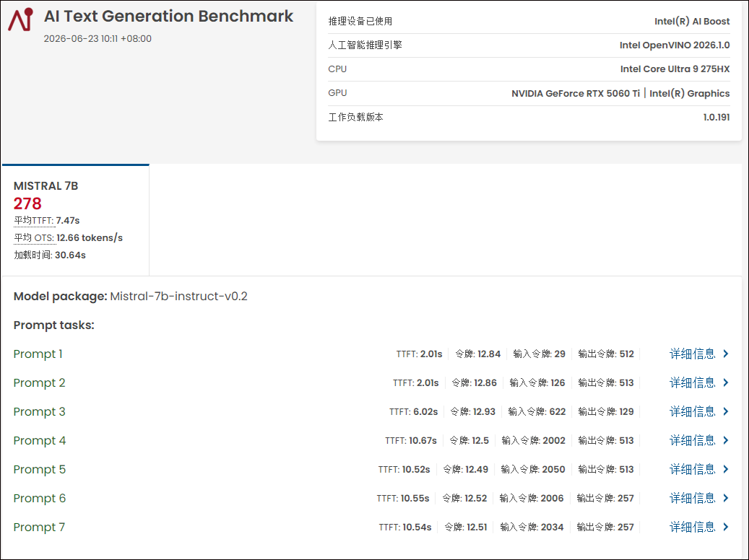Click the Intel(R) AI Boost value

pyautogui.click(x=692, y=22)
